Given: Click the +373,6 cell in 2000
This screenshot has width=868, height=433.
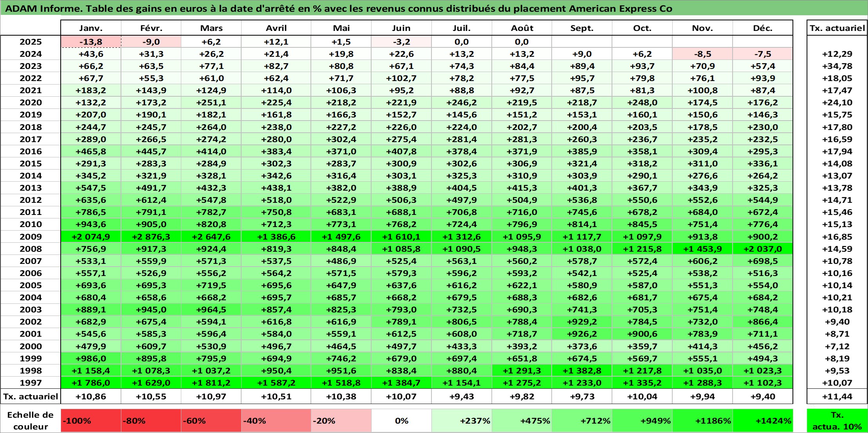Looking at the screenshot, I should click(x=582, y=346).
